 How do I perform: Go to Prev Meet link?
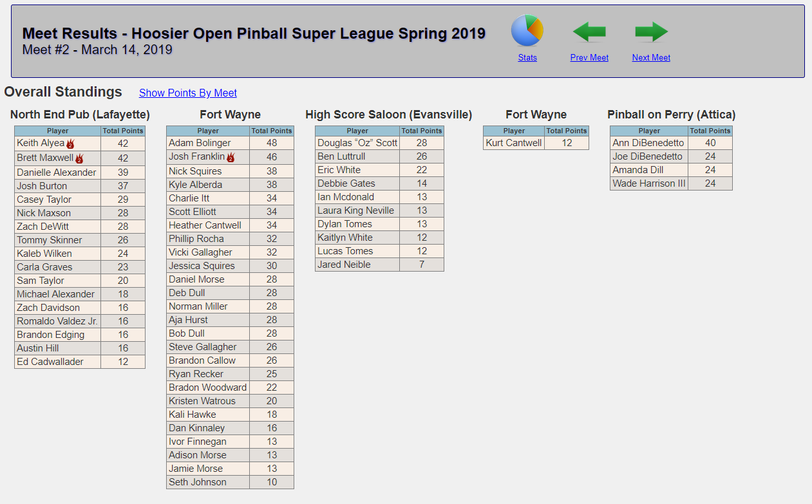point(589,57)
